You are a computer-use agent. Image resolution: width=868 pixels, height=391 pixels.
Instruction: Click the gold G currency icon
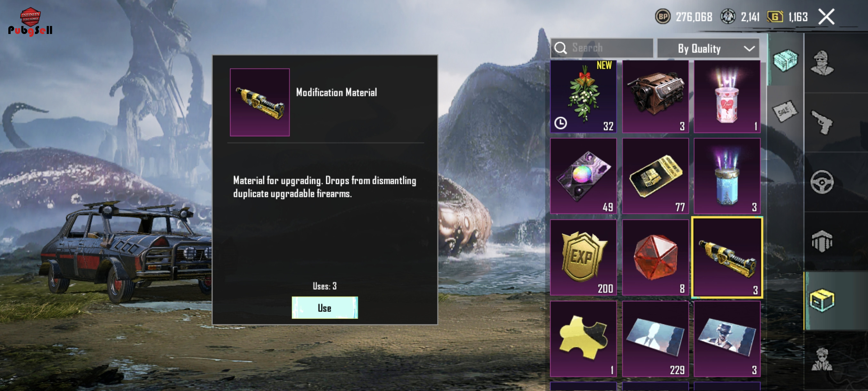tap(775, 17)
